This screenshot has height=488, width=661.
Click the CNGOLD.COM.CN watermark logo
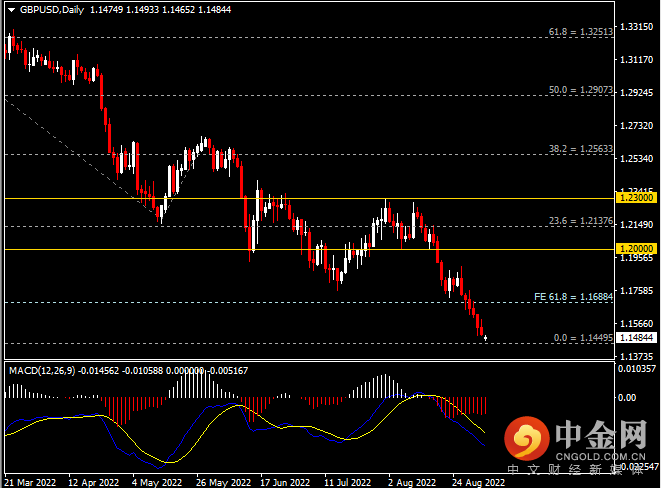point(576,441)
